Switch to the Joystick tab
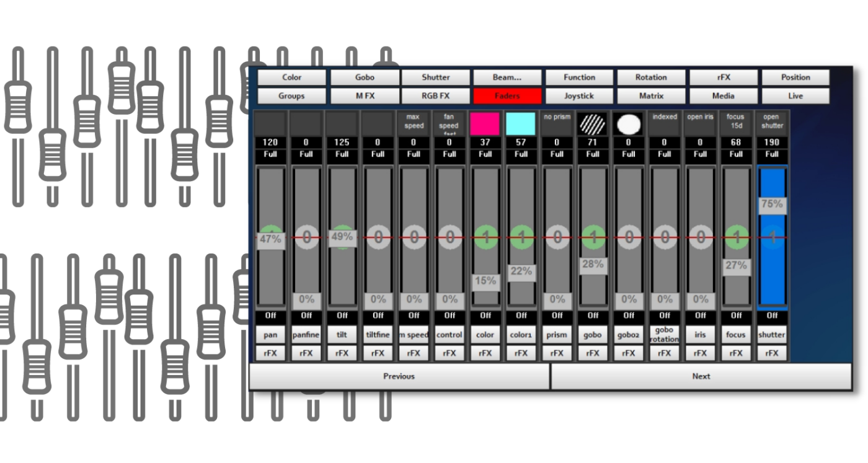The image size is (868, 463). [579, 96]
